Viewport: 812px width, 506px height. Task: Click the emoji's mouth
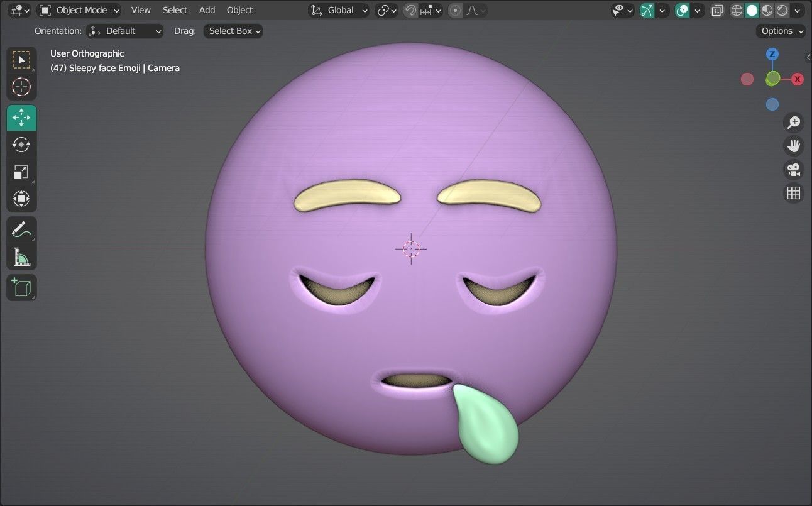coord(415,381)
